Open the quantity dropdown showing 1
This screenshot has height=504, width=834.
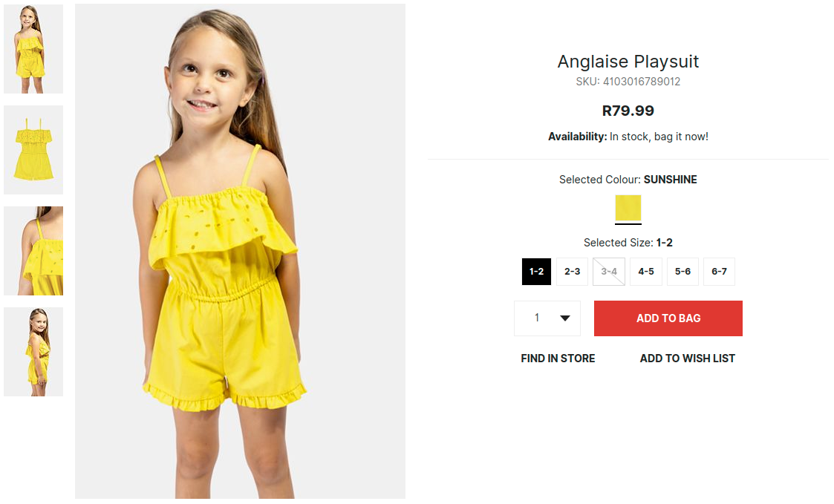tap(538, 318)
